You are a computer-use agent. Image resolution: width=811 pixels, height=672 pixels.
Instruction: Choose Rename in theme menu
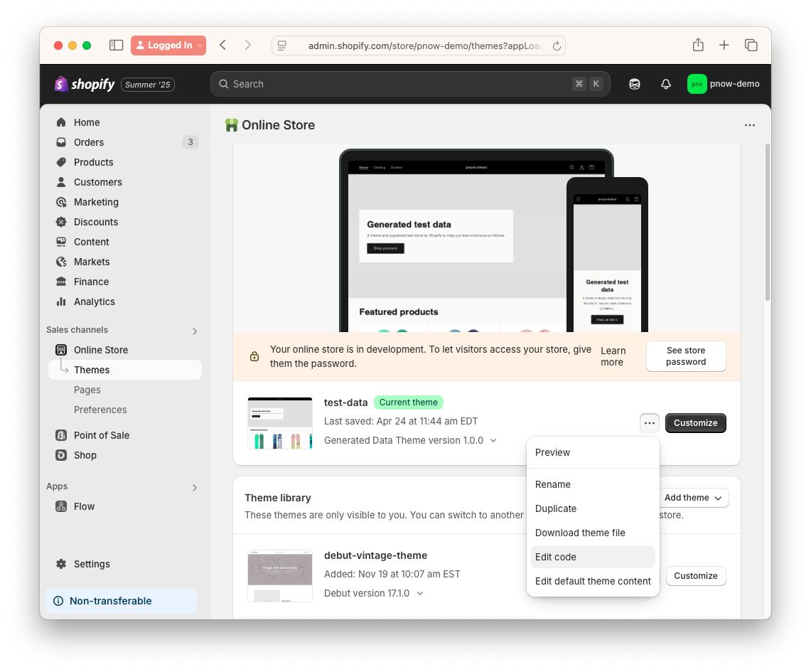coord(593,485)
